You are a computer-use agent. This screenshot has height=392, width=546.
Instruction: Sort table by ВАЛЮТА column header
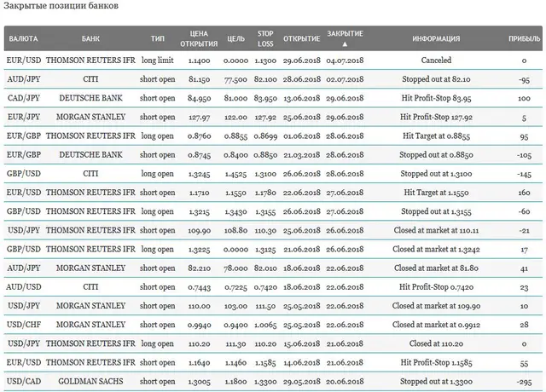pyautogui.click(x=23, y=38)
